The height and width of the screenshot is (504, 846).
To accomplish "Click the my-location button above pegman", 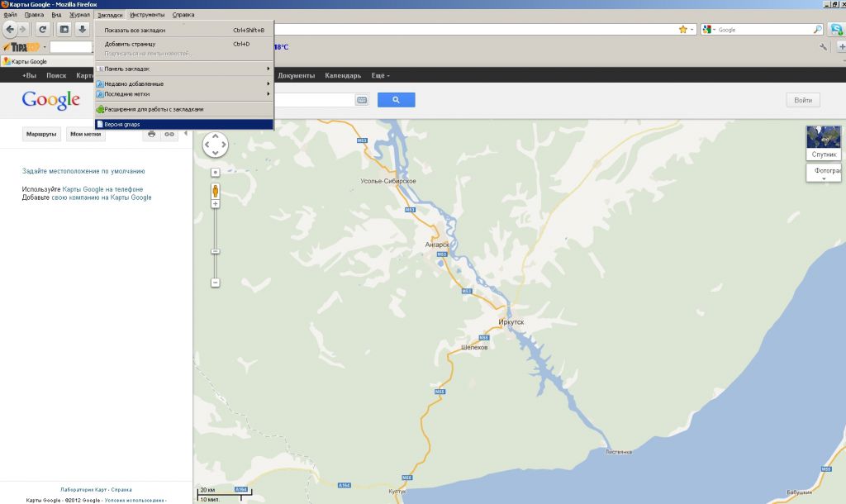I will point(216,172).
